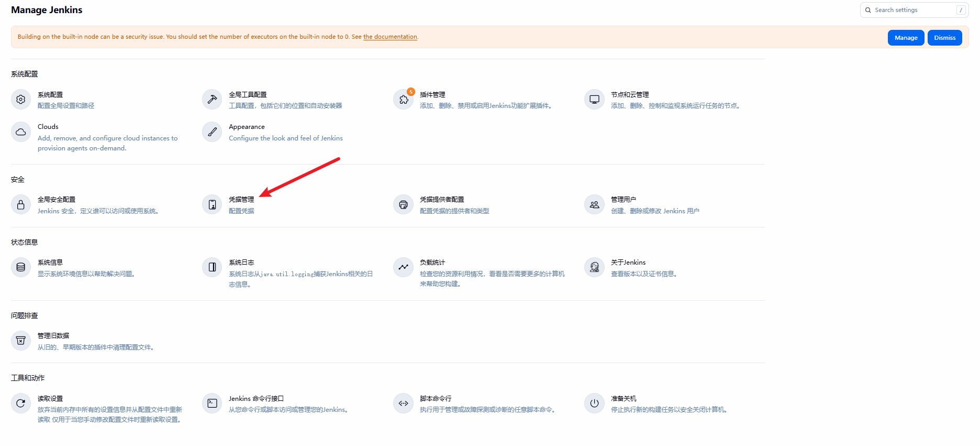Dismiss the security warning banner

(x=944, y=38)
